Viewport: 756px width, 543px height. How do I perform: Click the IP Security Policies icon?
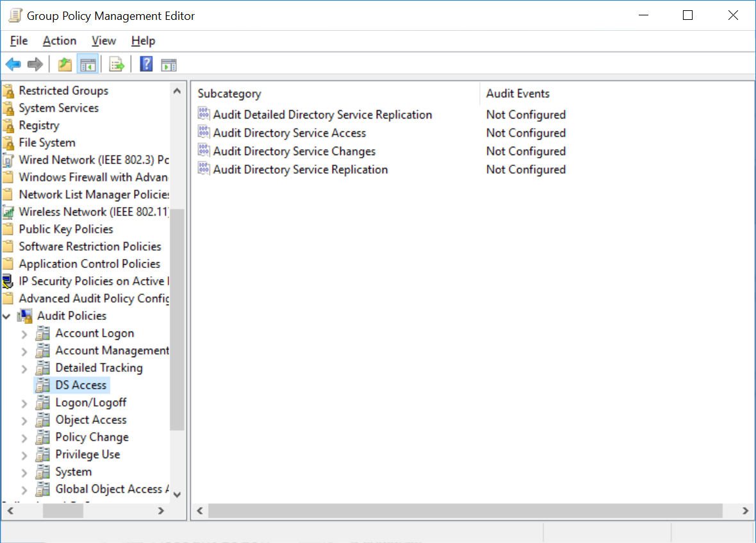pos(8,281)
